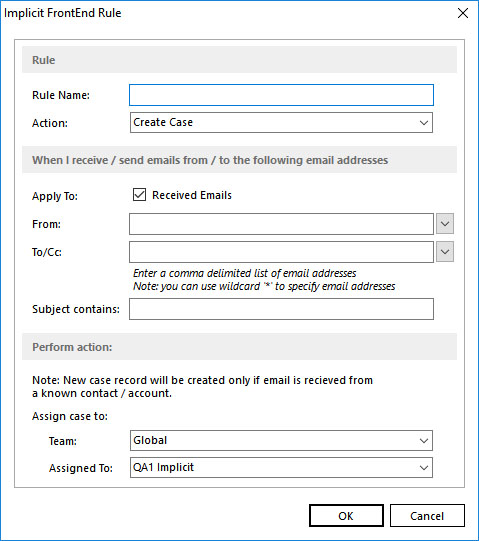Expand the dropdown arrow beside From field
This screenshot has height=541, width=479.
click(445, 224)
